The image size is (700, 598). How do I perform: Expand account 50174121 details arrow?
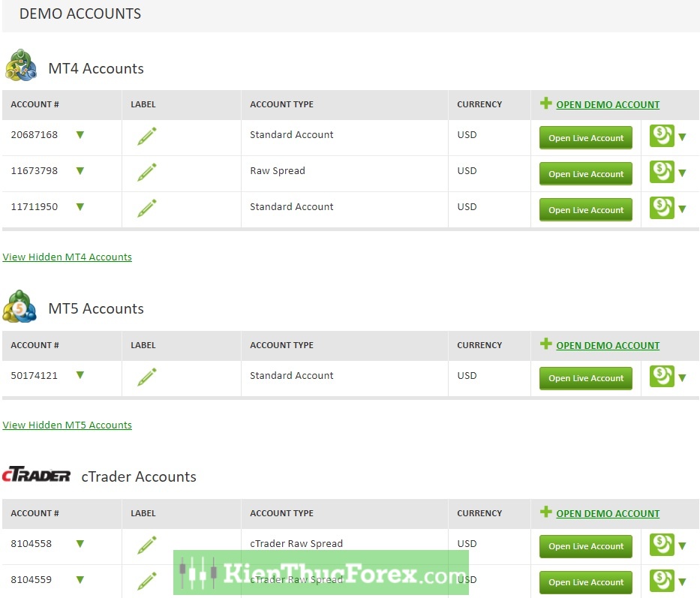[80, 375]
